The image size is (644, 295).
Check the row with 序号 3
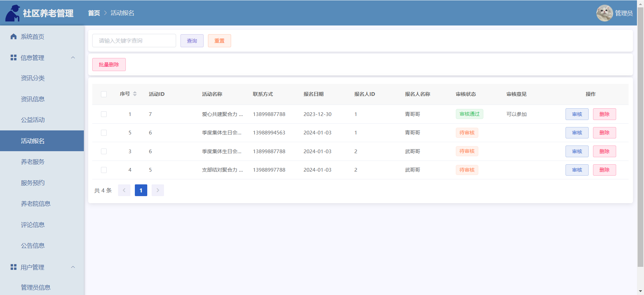coord(104,152)
